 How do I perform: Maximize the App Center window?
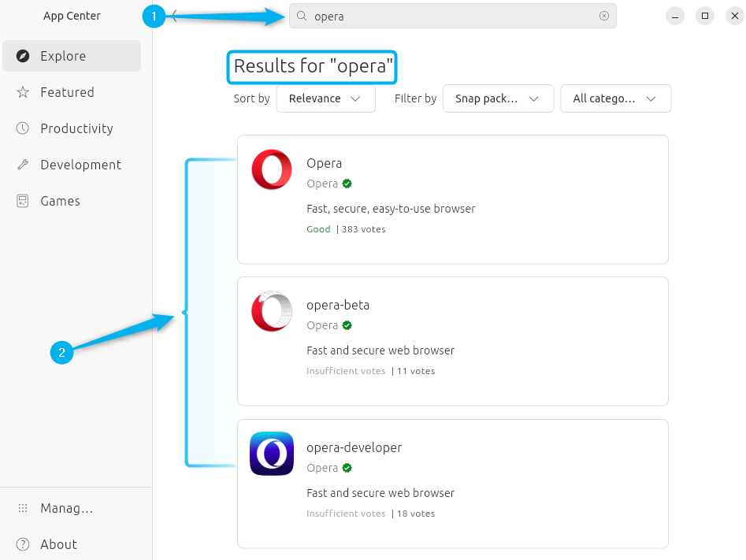tap(705, 16)
